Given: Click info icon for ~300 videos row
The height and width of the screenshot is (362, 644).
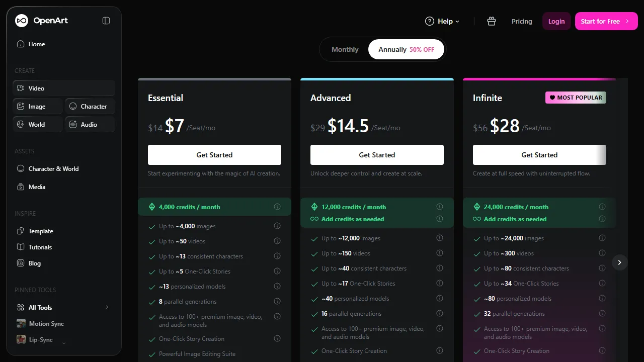Looking at the screenshot, I should coord(602,253).
